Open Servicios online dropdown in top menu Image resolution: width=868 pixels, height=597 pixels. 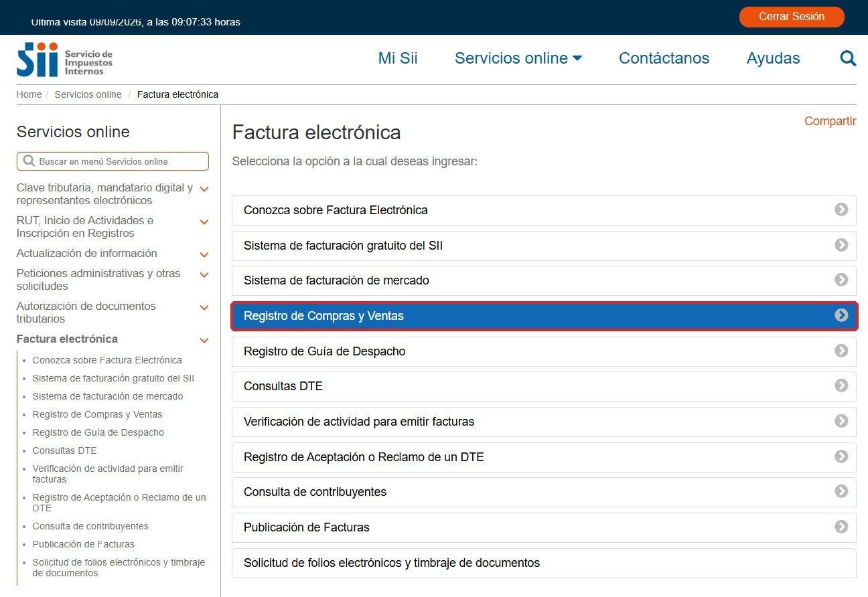pos(518,58)
